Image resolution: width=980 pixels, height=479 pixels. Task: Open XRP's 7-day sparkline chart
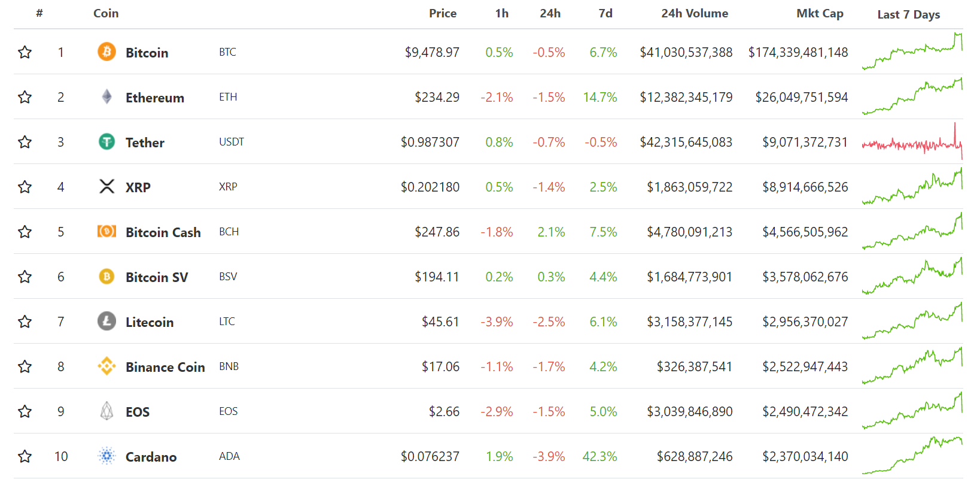click(912, 186)
